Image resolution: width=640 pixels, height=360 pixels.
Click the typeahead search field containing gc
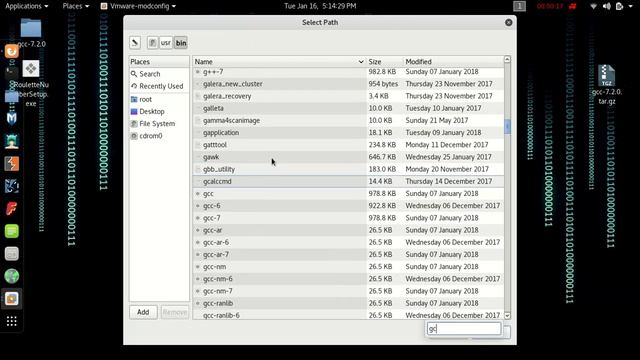tap(464, 329)
